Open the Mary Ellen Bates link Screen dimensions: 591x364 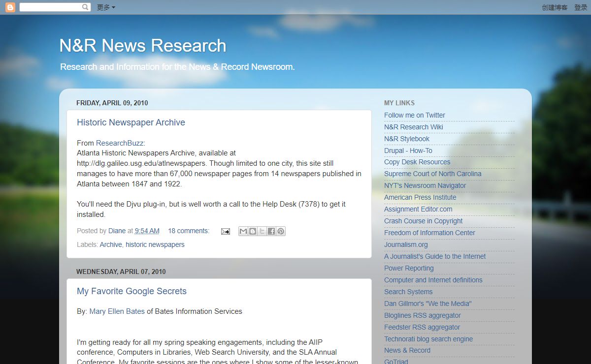(x=117, y=311)
